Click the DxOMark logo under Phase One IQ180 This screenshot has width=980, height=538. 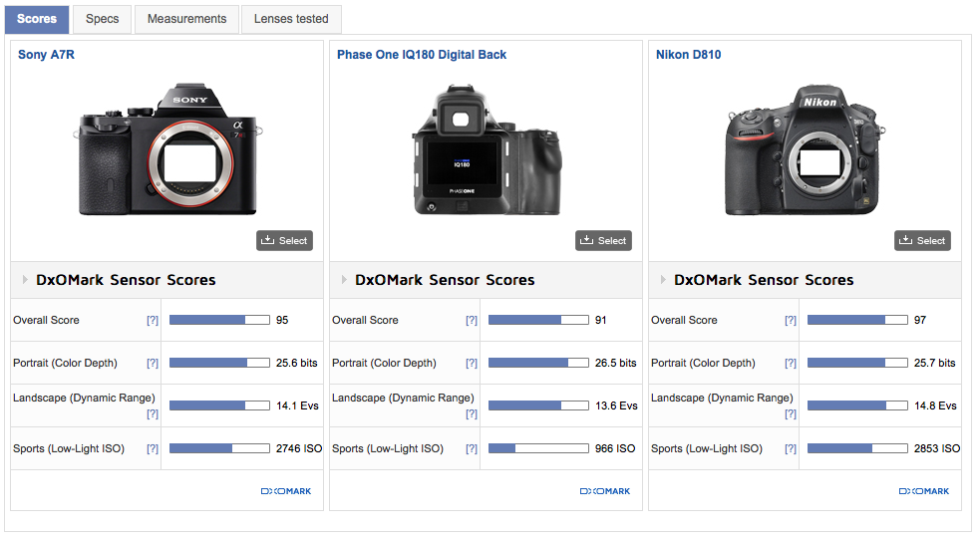605,491
